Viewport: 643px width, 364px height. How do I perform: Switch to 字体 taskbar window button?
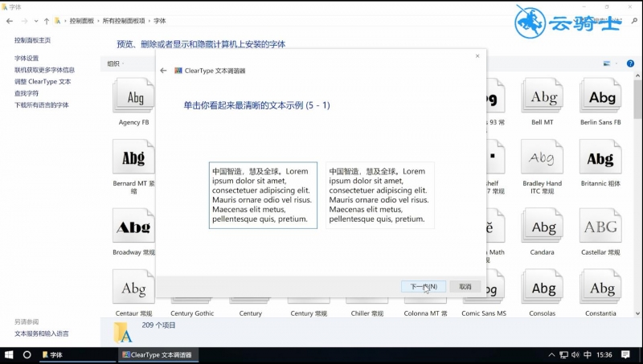pos(78,355)
